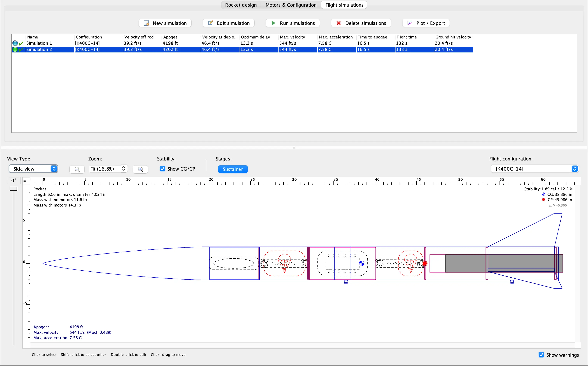588x366 pixels.
Task: Open the View Type Side view dropdown
Action: point(33,169)
